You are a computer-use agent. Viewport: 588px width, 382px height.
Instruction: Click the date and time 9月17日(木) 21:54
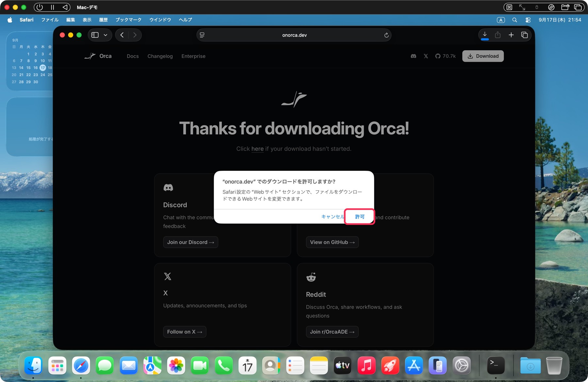pos(560,20)
